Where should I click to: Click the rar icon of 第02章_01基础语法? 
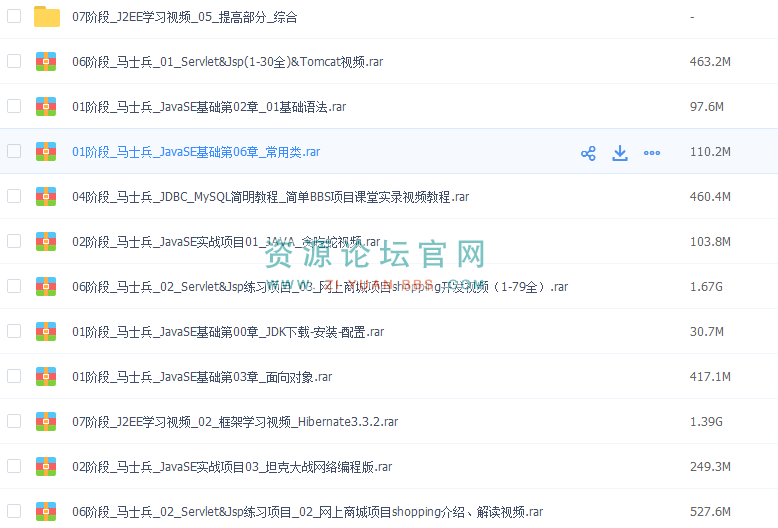[x=46, y=107]
